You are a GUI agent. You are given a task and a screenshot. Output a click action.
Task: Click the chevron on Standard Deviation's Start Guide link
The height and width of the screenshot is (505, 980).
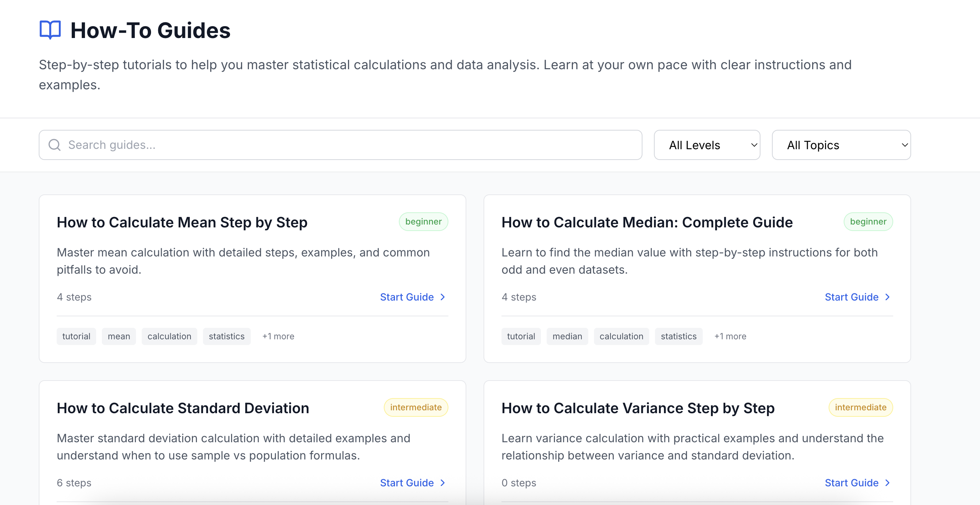pyautogui.click(x=442, y=482)
